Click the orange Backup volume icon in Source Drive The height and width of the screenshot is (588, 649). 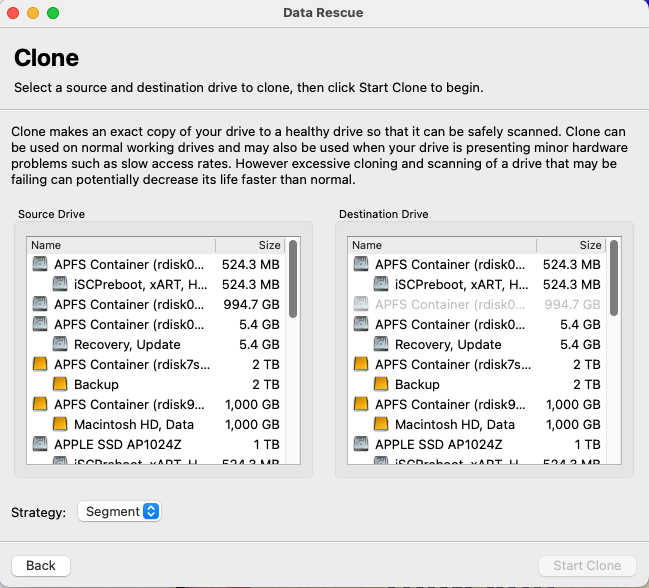pos(60,384)
